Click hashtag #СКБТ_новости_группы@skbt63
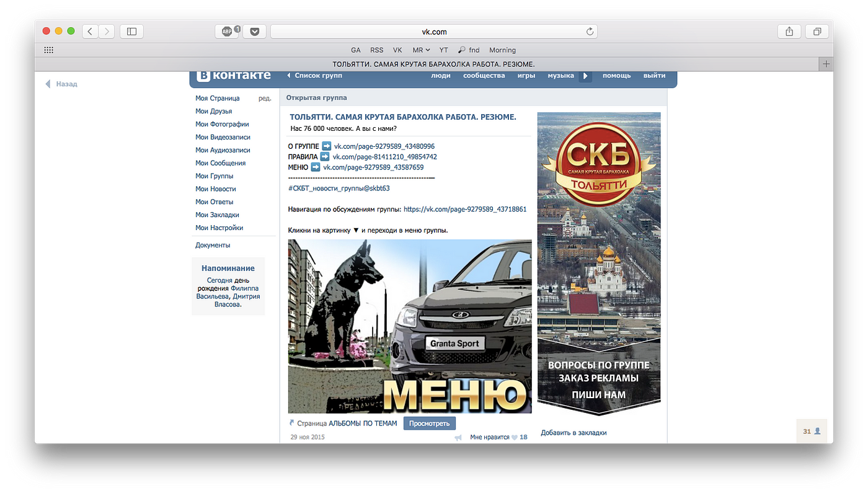The height and width of the screenshot is (493, 868). tap(339, 188)
